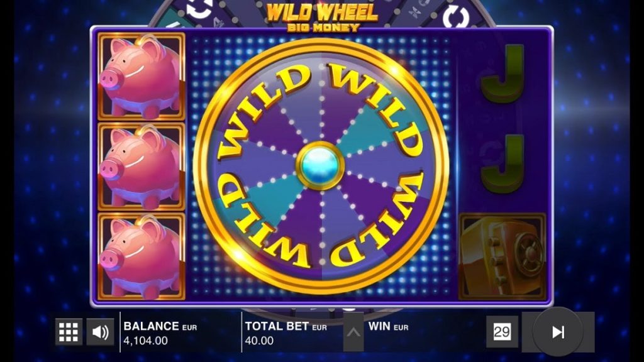The width and height of the screenshot is (644, 362).
Task: Click the golden safe symbol
Action: click(x=502, y=256)
